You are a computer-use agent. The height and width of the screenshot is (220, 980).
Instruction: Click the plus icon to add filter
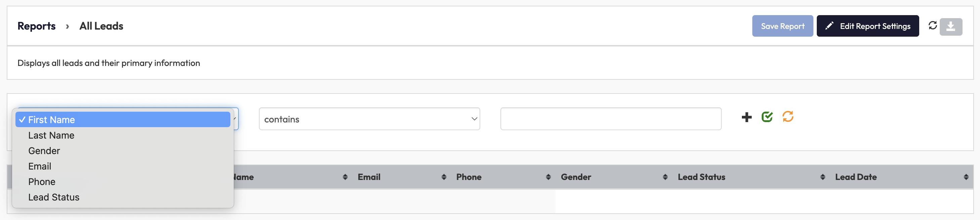point(746,117)
